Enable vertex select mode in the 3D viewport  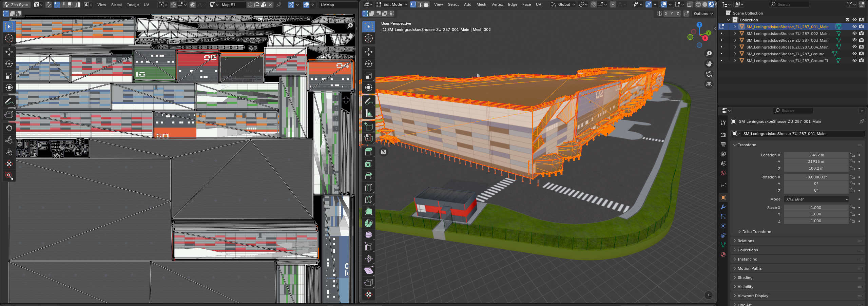413,4
